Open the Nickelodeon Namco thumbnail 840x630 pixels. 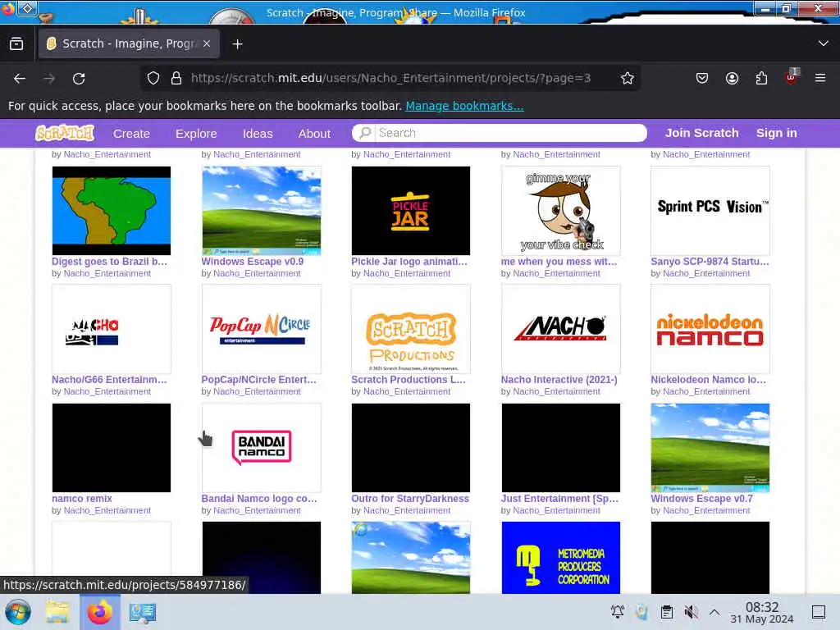(x=710, y=329)
